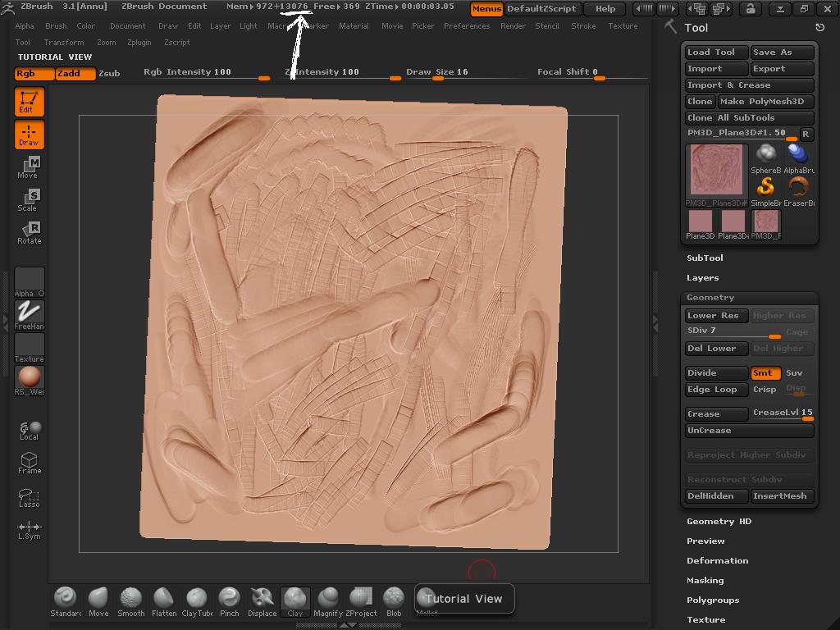Viewport: 840px width, 630px height.
Task: Select the Pinch brush
Action: [229, 601]
